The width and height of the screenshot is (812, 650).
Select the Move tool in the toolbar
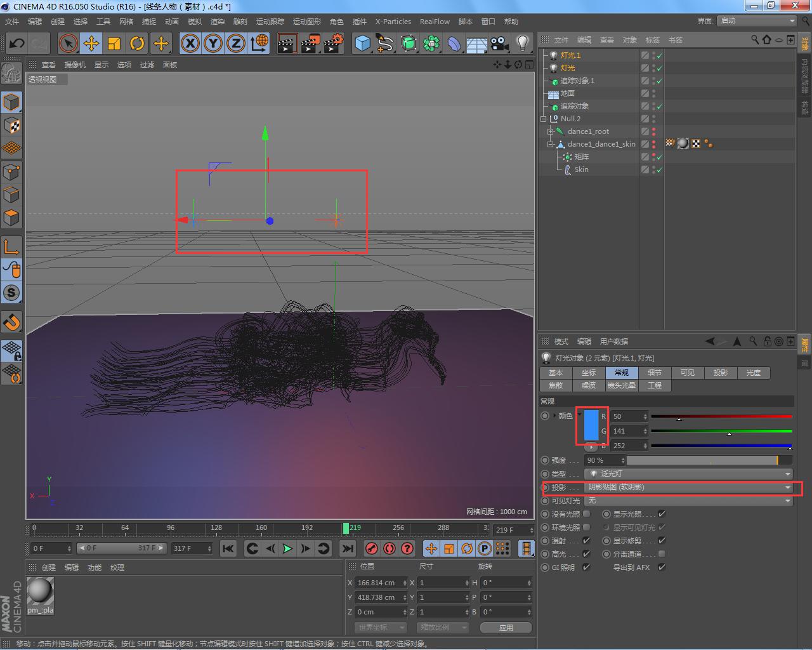(91, 43)
